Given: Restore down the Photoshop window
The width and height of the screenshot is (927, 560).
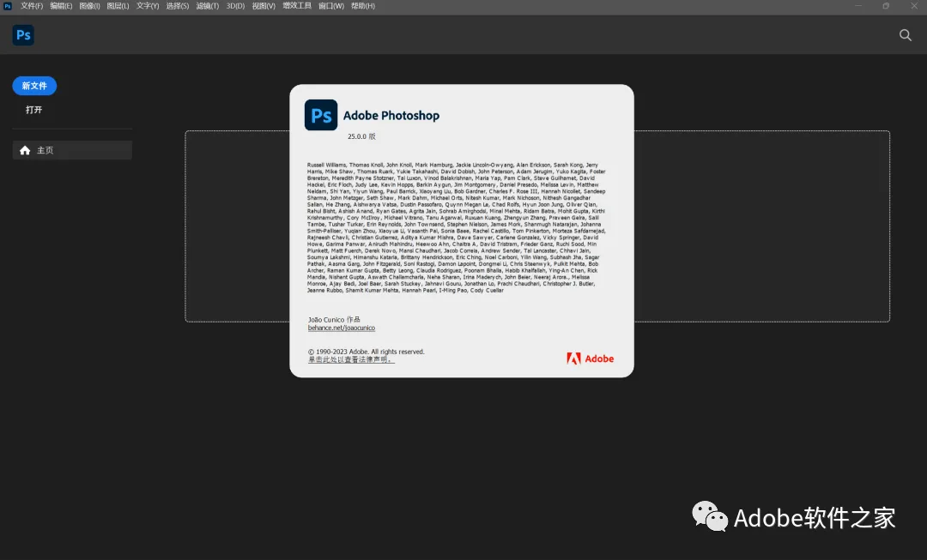Looking at the screenshot, I should [886, 6].
